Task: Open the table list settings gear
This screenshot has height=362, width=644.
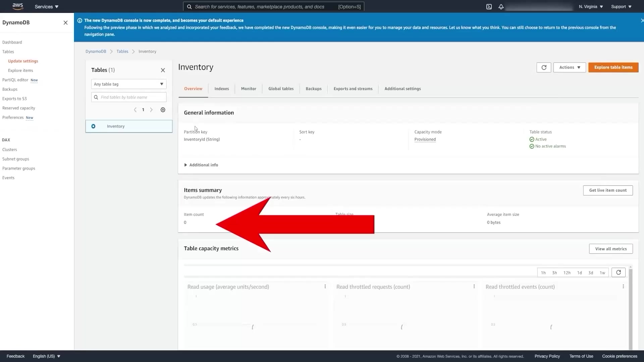Action: click(163, 110)
